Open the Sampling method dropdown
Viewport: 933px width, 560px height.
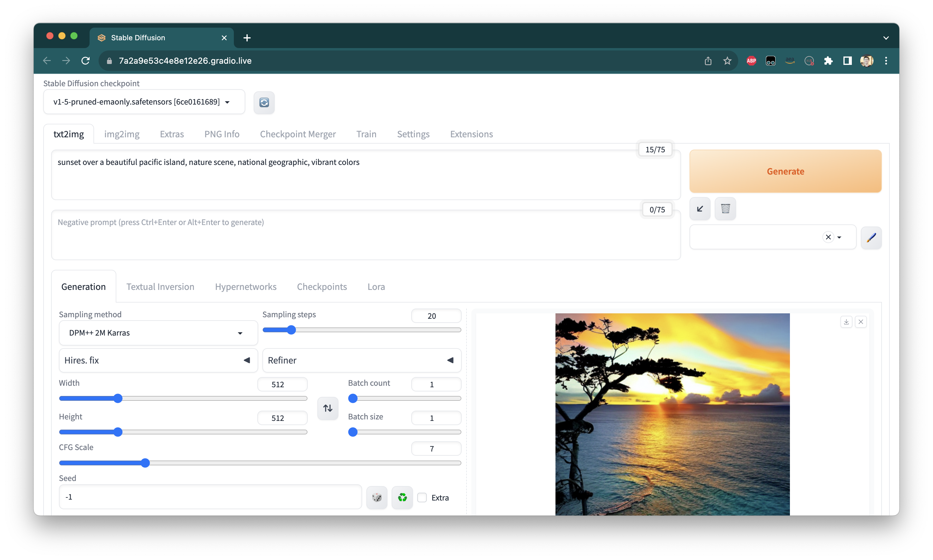158,333
